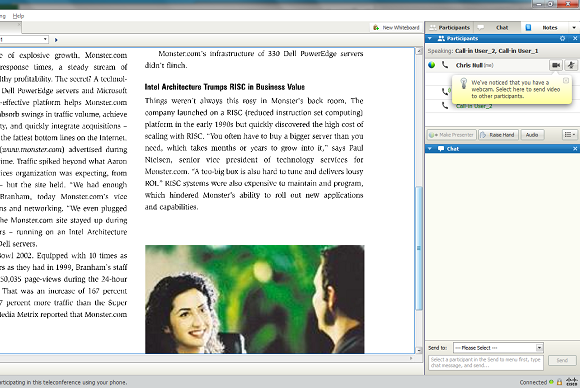
Task: Open the Help menu
Action: coord(18,16)
